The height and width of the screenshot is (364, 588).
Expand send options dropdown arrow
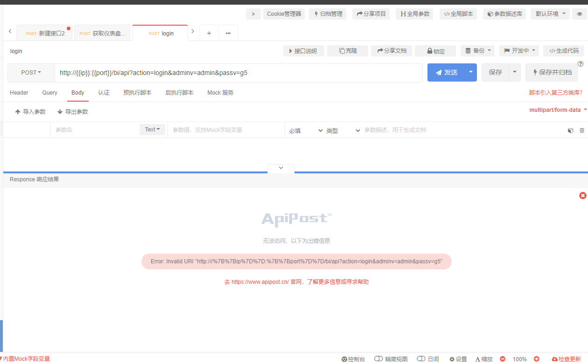click(x=471, y=73)
